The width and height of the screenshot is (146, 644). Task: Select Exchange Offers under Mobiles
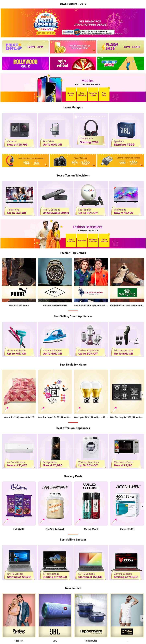click(93, 94)
